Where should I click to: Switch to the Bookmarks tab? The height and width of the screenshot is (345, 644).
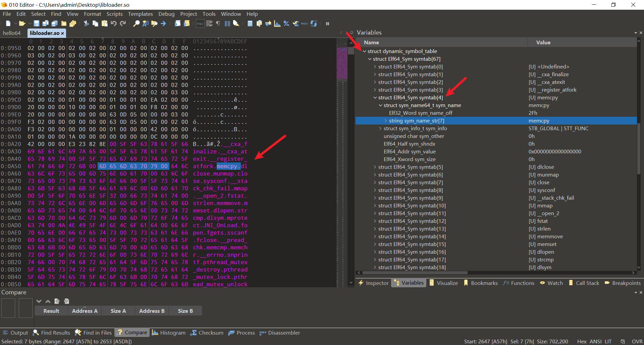click(481, 283)
